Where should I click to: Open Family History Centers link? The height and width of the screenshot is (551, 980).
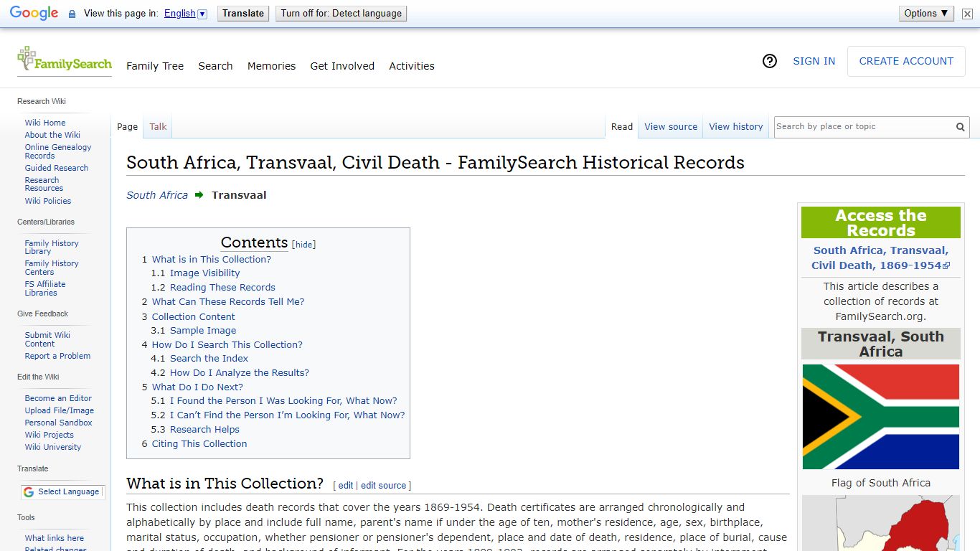52,268
